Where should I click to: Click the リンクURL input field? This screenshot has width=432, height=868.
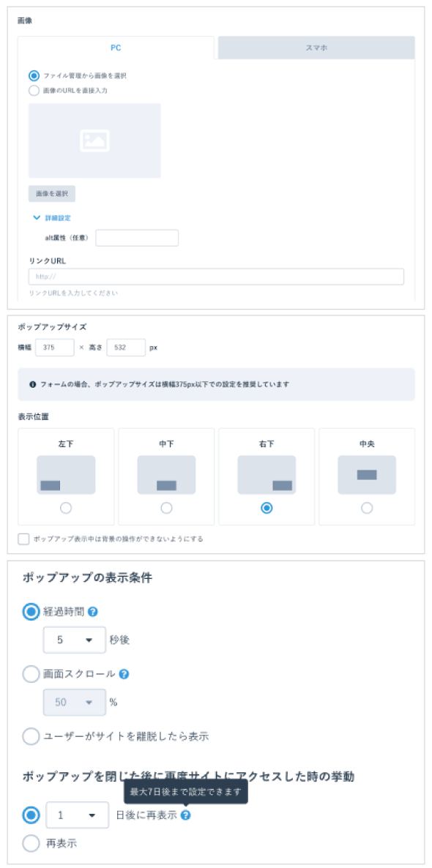pos(216,277)
